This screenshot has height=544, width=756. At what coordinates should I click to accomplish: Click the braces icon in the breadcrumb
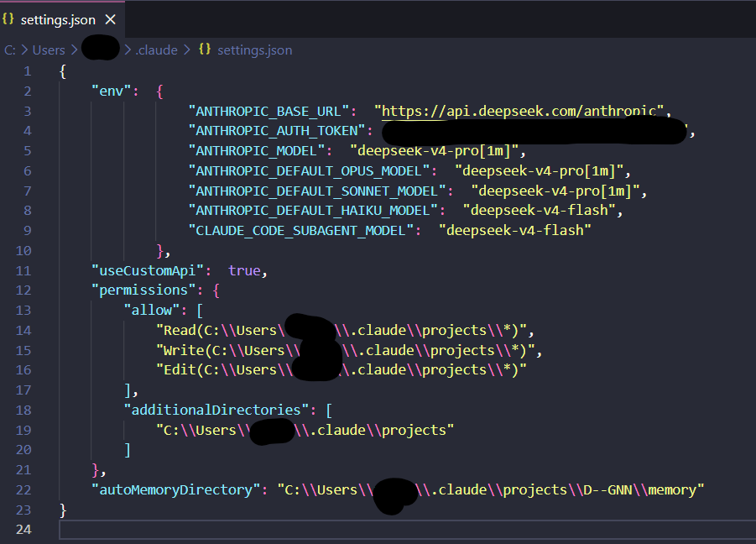coord(205,50)
